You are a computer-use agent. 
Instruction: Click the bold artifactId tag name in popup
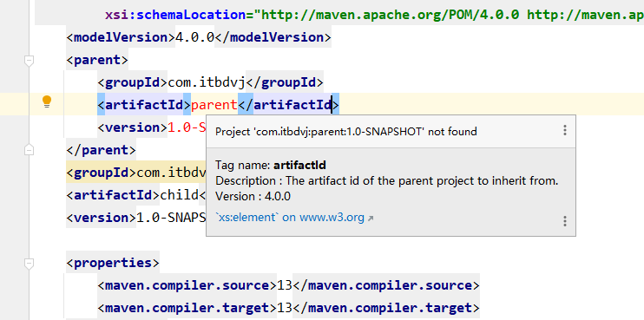coord(299,165)
